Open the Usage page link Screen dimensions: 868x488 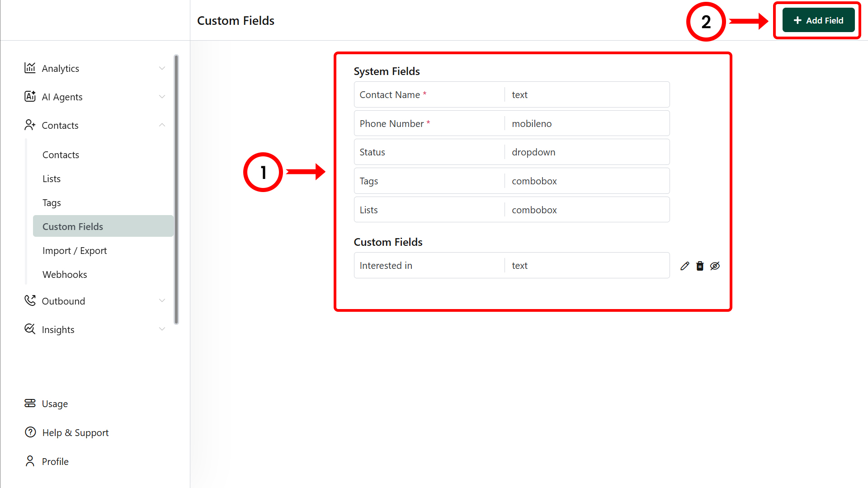click(x=55, y=404)
